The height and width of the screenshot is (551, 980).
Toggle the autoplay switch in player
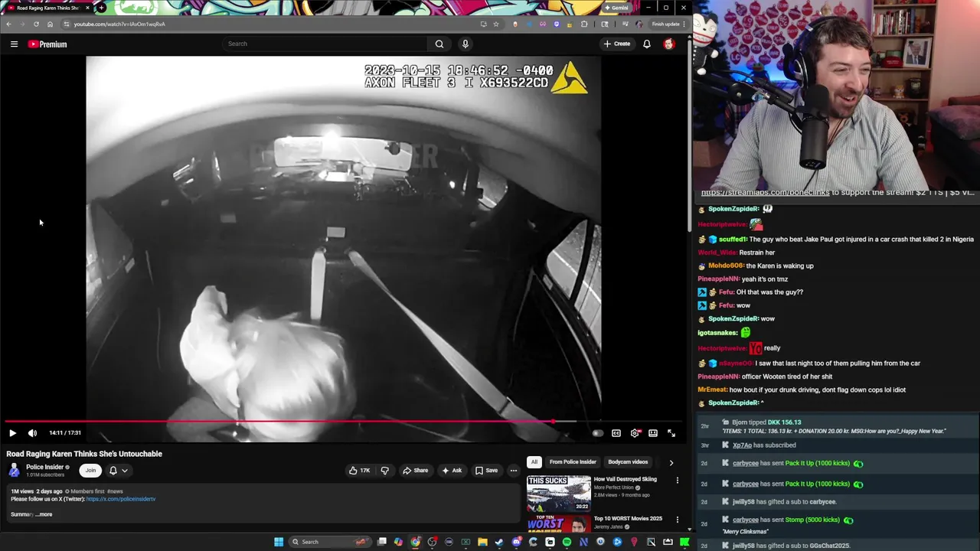[598, 433]
